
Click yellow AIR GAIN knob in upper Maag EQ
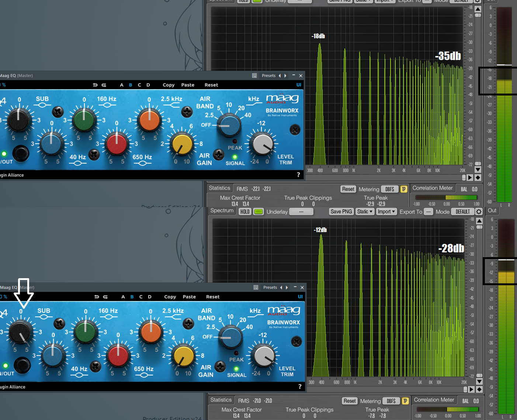(x=182, y=144)
